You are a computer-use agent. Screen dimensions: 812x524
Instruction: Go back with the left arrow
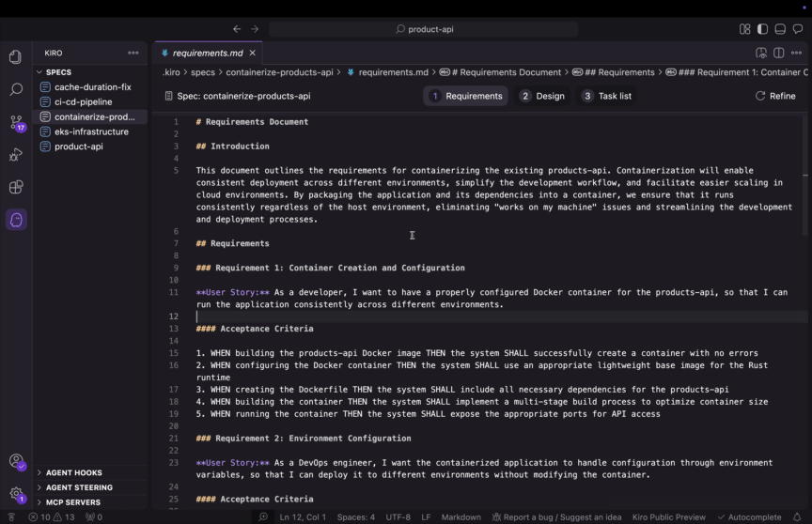237,29
